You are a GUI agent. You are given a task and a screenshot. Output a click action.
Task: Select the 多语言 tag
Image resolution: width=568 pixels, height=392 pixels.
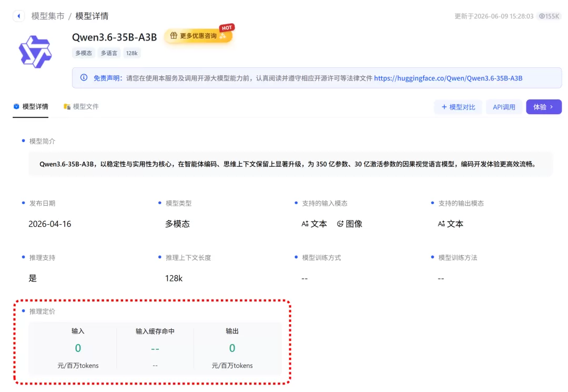point(109,53)
